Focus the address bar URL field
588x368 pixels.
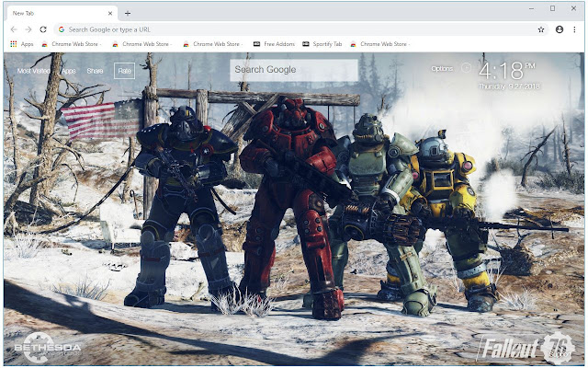(x=300, y=29)
